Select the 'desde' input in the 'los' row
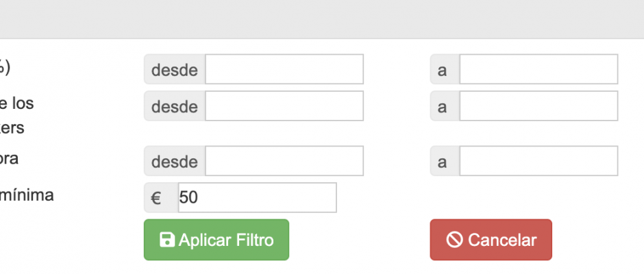The image size is (644, 274). 284,106
